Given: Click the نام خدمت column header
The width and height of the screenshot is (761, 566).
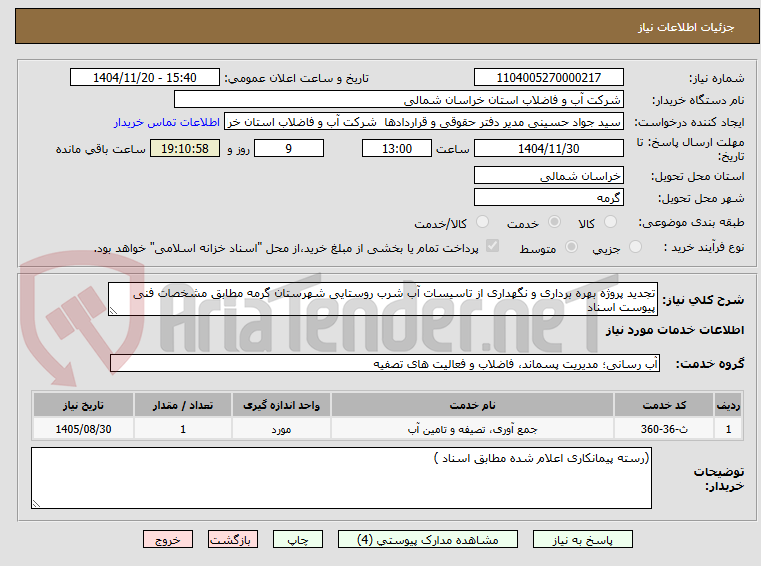Looking at the screenshot, I should point(472,405).
